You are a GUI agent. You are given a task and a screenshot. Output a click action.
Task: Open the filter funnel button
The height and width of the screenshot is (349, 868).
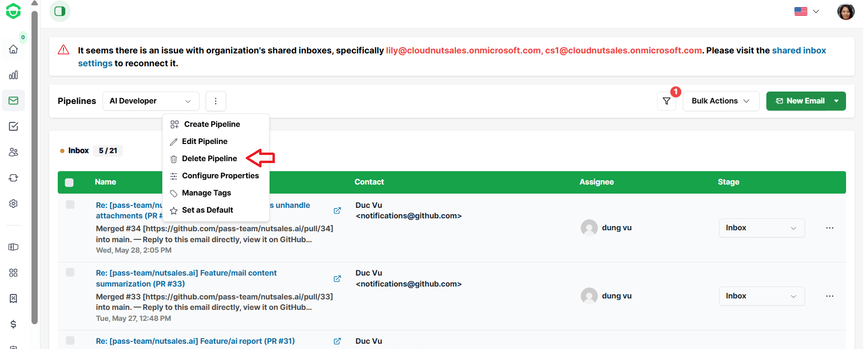(667, 101)
